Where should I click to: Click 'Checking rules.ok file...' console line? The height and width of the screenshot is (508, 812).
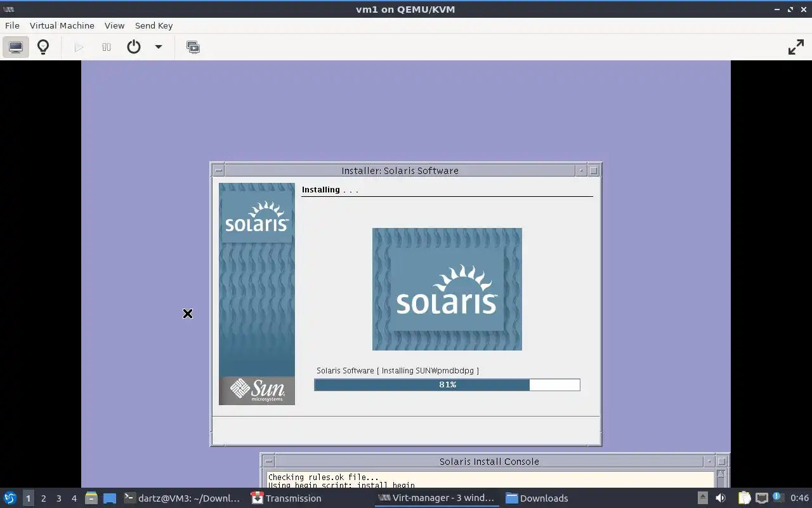[x=324, y=477]
